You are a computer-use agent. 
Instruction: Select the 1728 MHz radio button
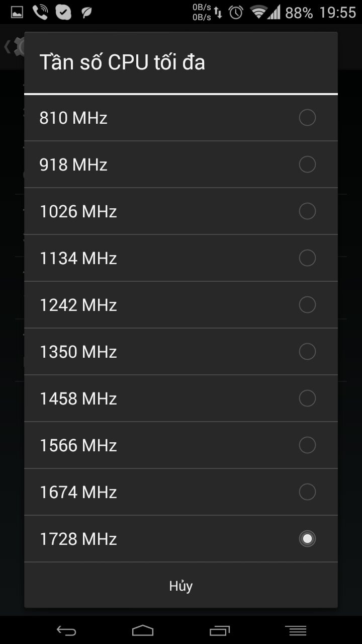pos(307,539)
